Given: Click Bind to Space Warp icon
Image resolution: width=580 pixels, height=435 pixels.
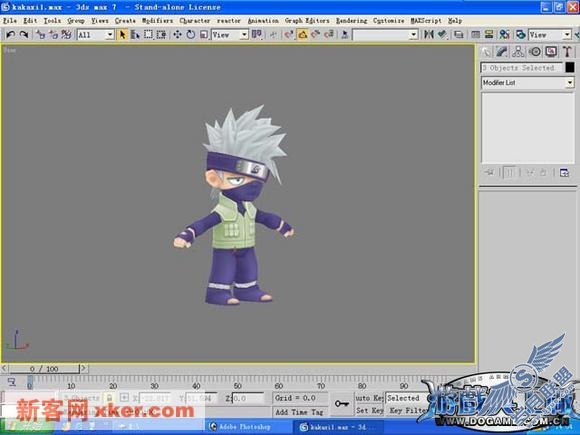Looking at the screenshot, I should click(67, 35).
